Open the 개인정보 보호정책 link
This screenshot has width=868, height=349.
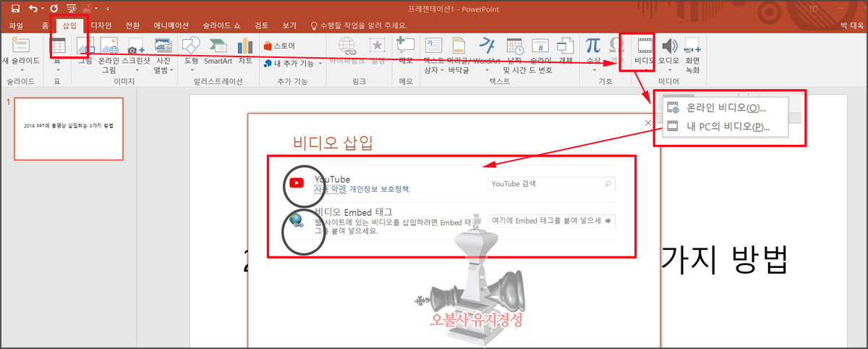point(379,189)
